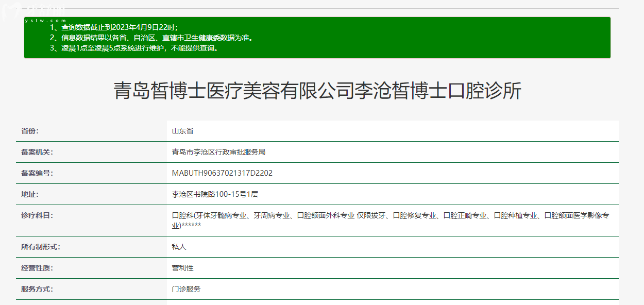
Task: Select '青岛市李沧区行政审批服务局' value
Action: [x=218, y=152]
